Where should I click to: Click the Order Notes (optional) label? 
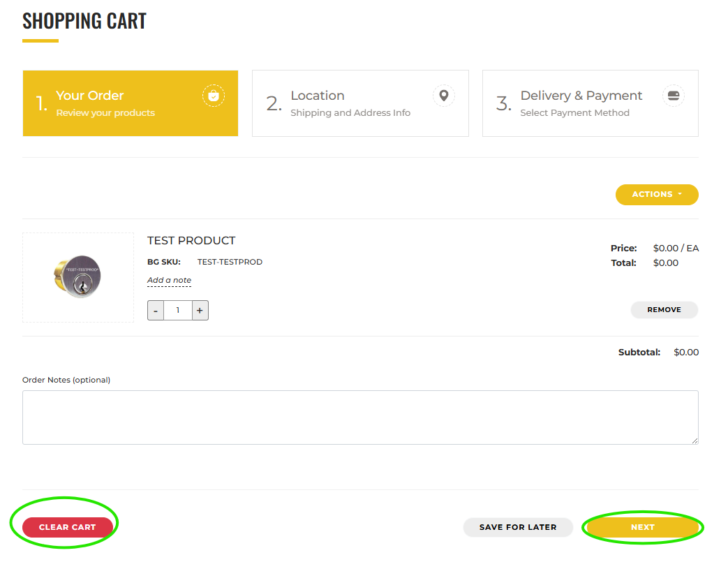click(x=66, y=380)
